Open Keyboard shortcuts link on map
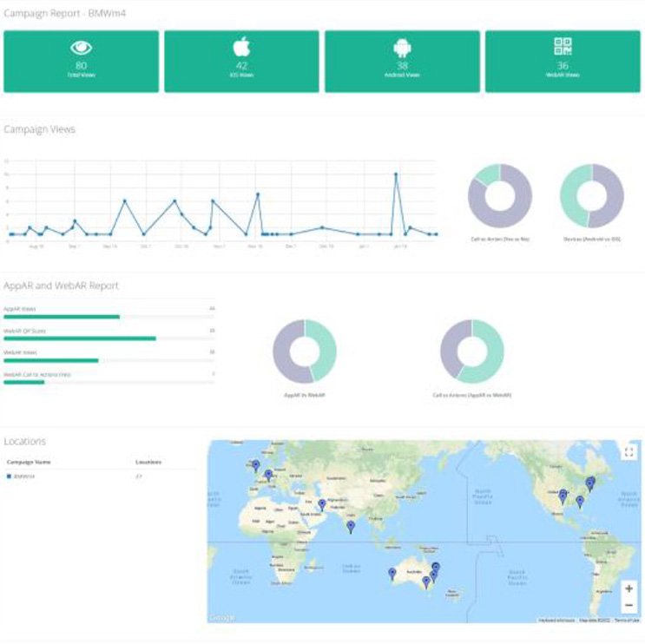 (556, 620)
